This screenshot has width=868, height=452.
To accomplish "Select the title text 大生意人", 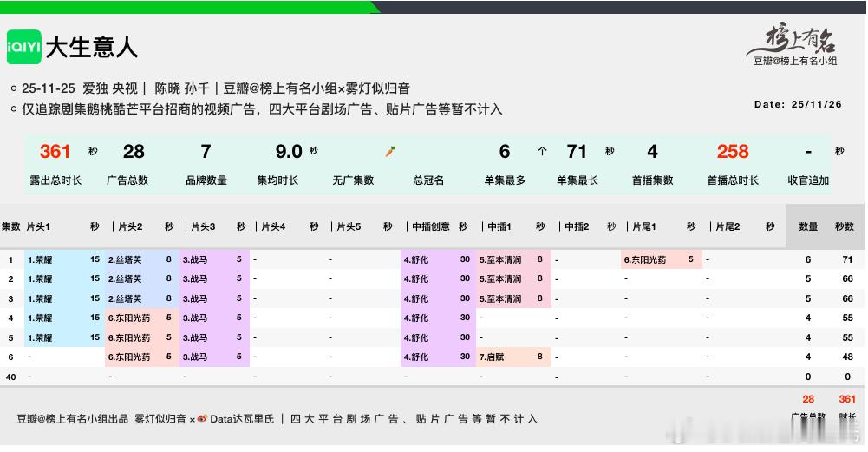I will (91, 48).
